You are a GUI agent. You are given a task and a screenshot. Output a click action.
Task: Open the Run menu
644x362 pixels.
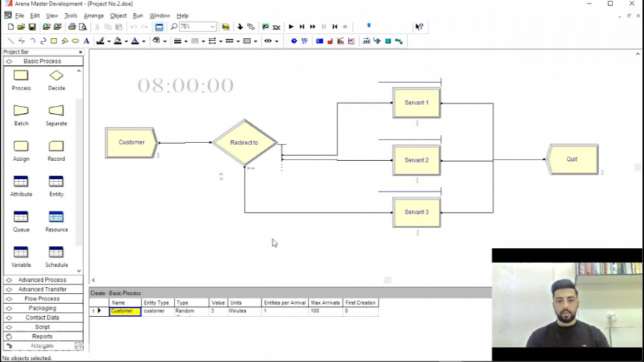point(137,16)
